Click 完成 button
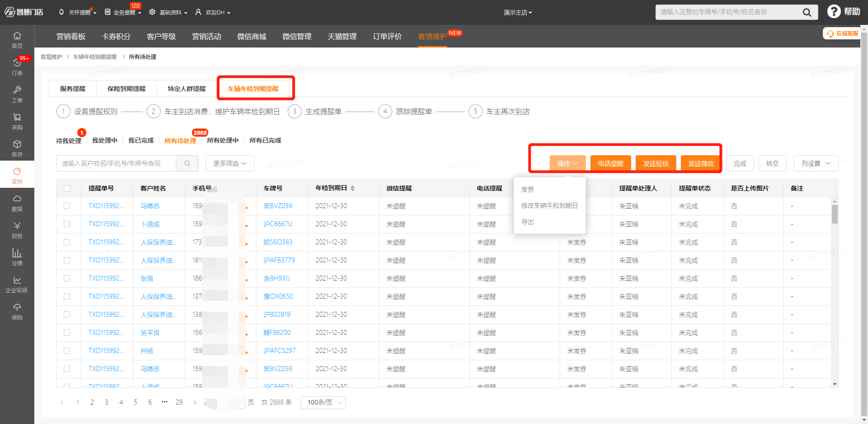Image resolution: width=868 pixels, height=424 pixels. [740, 163]
